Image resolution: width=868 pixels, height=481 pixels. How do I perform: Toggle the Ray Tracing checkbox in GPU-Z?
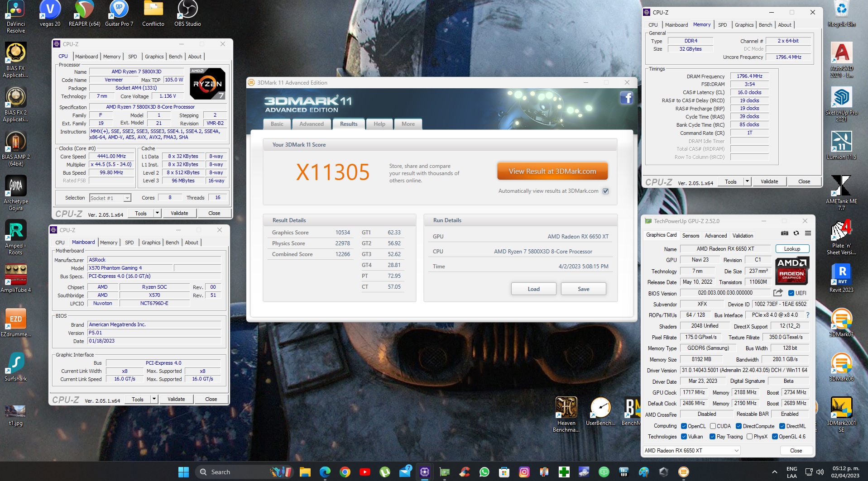coord(712,437)
